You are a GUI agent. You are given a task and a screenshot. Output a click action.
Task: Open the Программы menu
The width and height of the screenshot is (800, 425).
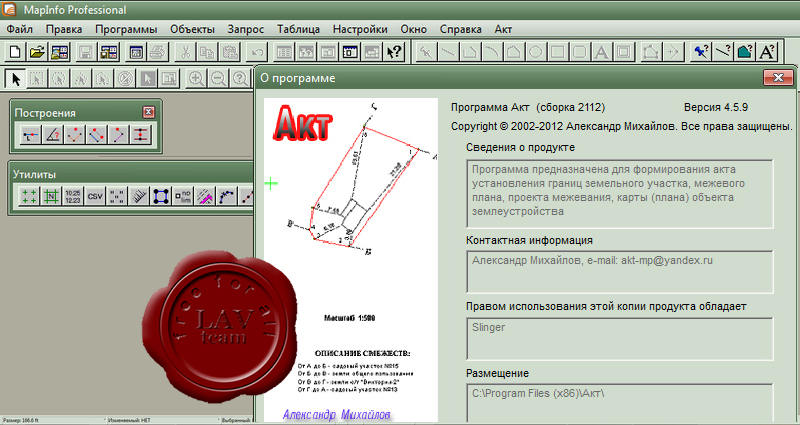[x=126, y=29]
